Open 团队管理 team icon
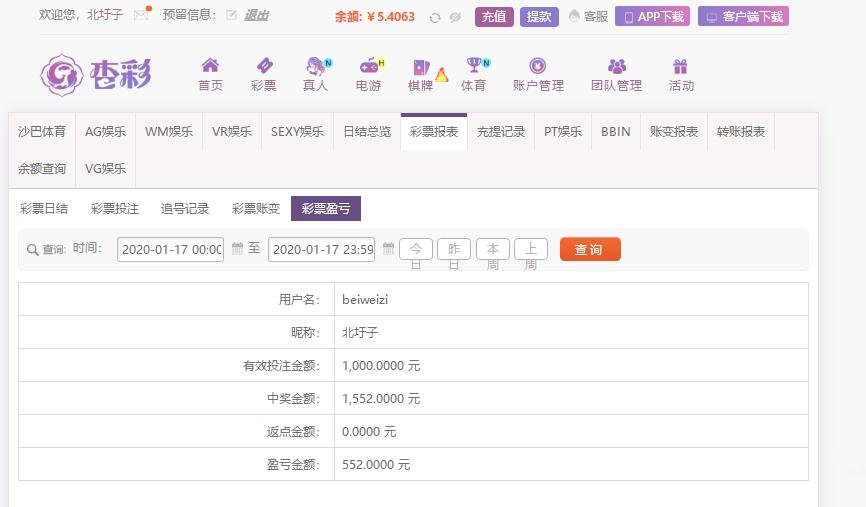This screenshot has height=507, width=866. pyautogui.click(x=616, y=66)
